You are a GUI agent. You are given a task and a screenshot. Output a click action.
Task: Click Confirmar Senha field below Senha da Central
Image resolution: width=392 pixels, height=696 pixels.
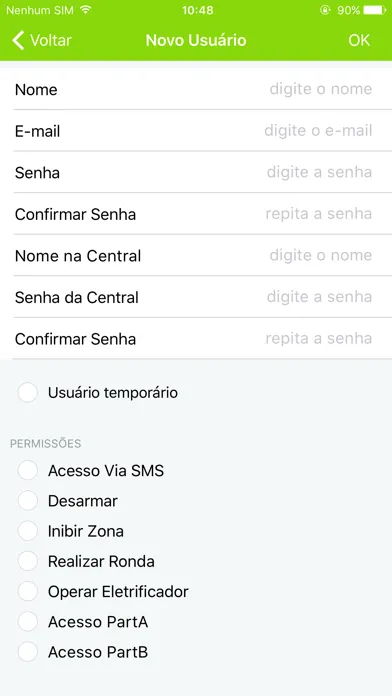pyautogui.click(x=196, y=339)
